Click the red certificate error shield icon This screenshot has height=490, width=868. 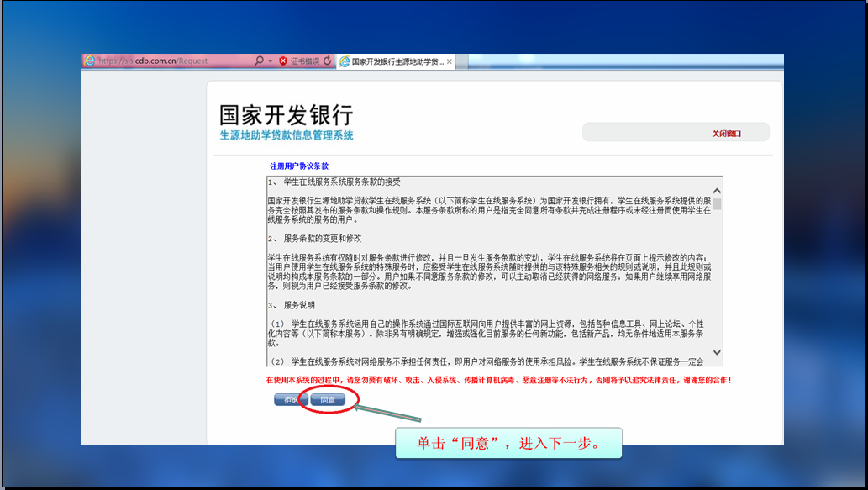coord(283,61)
